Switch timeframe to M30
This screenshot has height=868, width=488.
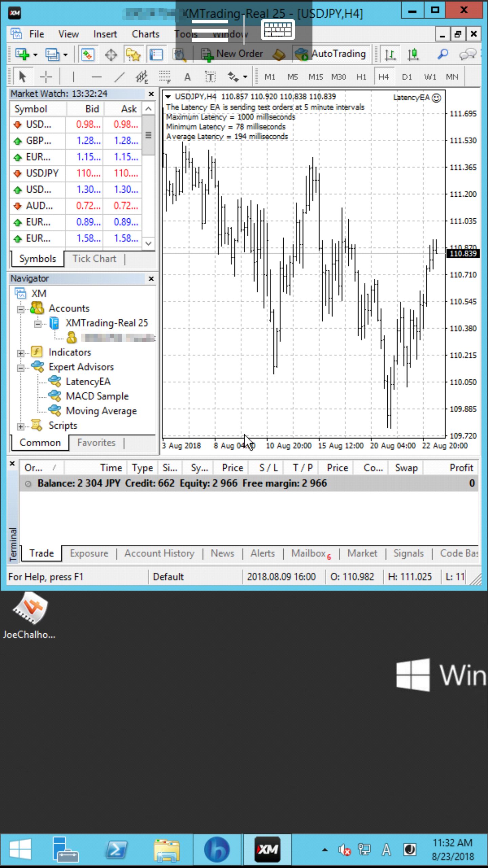pyautogui.click(x=339, y=77)
